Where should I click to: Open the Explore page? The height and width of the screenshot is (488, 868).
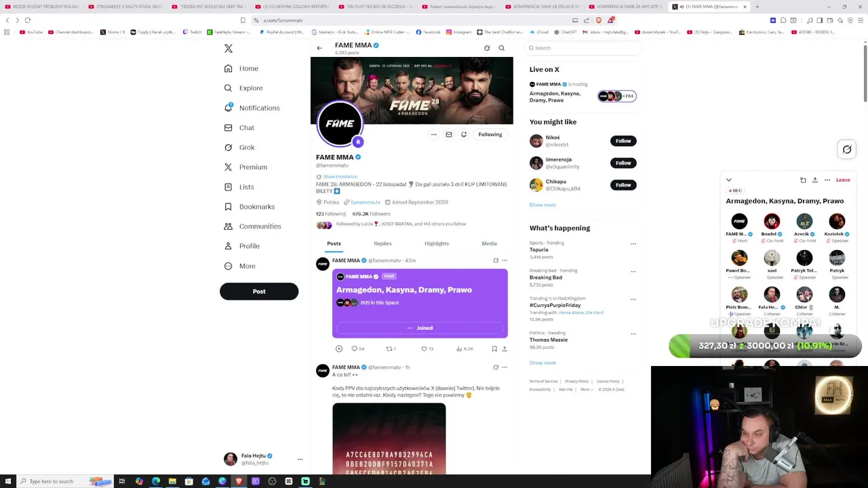(243, 88)
